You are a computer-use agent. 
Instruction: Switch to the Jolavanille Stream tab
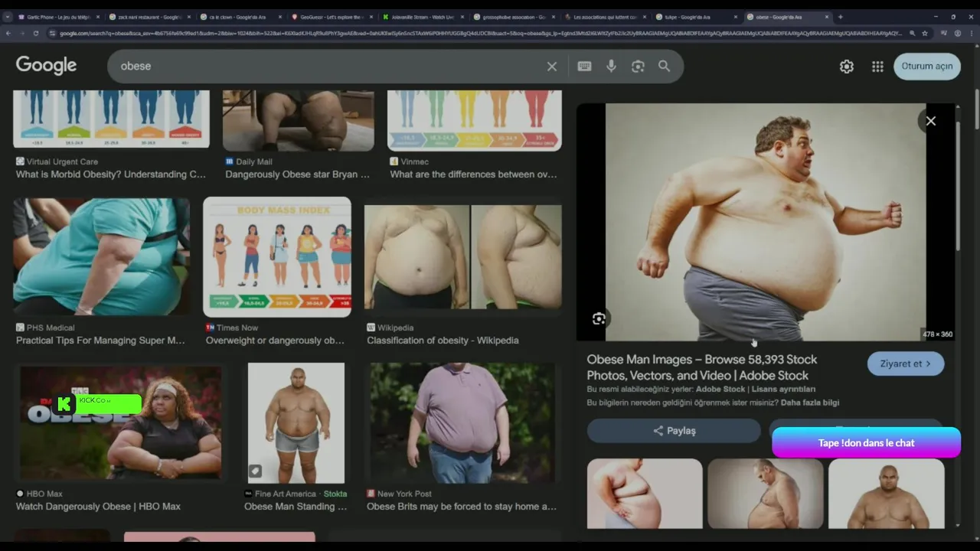(422, 17)
